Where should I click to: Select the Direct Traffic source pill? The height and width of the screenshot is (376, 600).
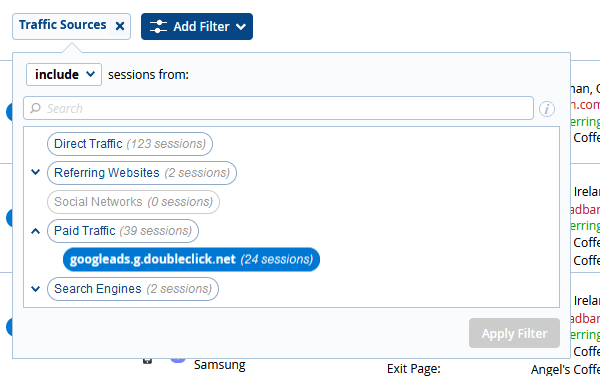click(x=130, y=144)
